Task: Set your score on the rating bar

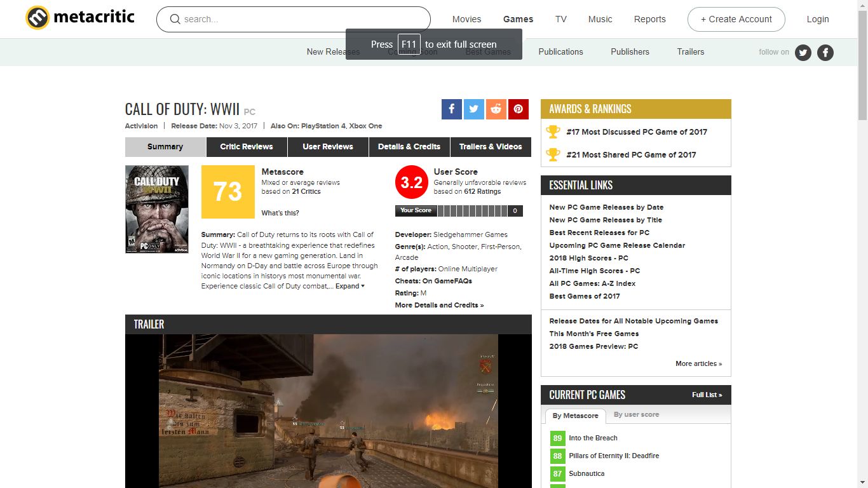Action: (472, 210)
